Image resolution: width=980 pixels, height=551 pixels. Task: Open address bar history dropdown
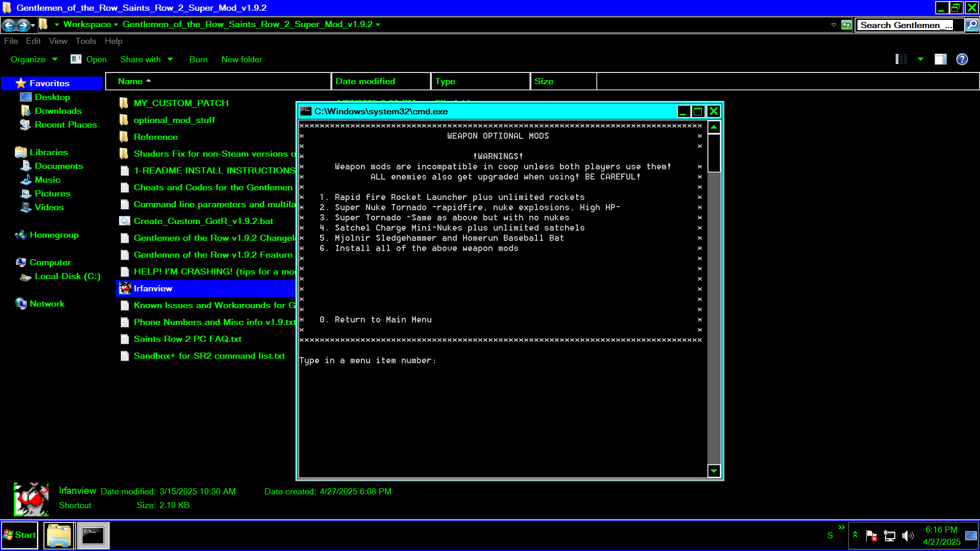point(834,24)
